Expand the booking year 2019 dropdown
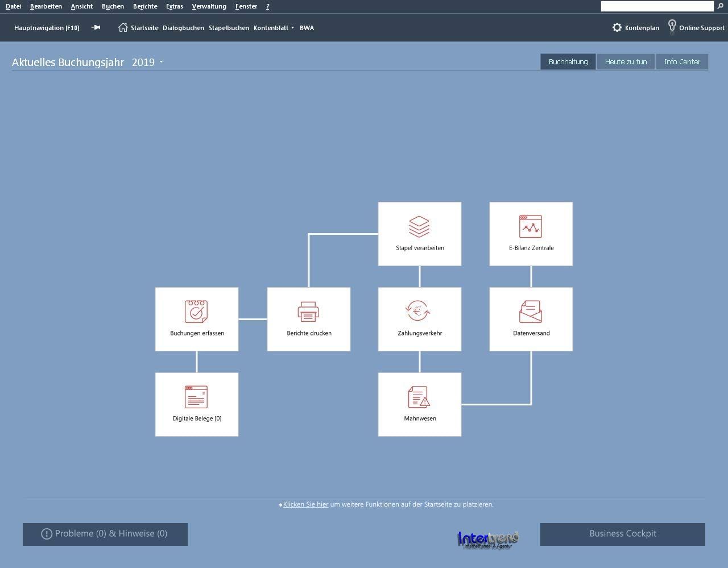The height and width of the screenshot is (568, 728). pos(161,62)
